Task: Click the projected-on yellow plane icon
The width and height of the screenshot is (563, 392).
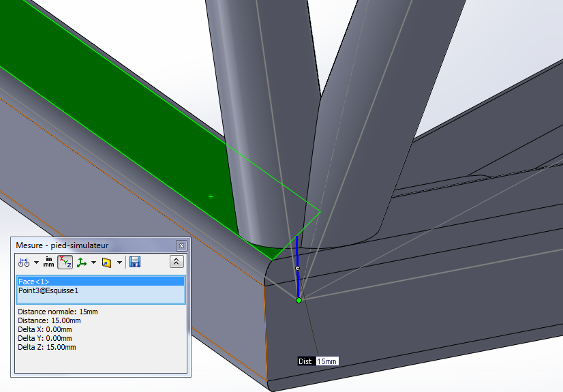Action: (x=106, y=262)
